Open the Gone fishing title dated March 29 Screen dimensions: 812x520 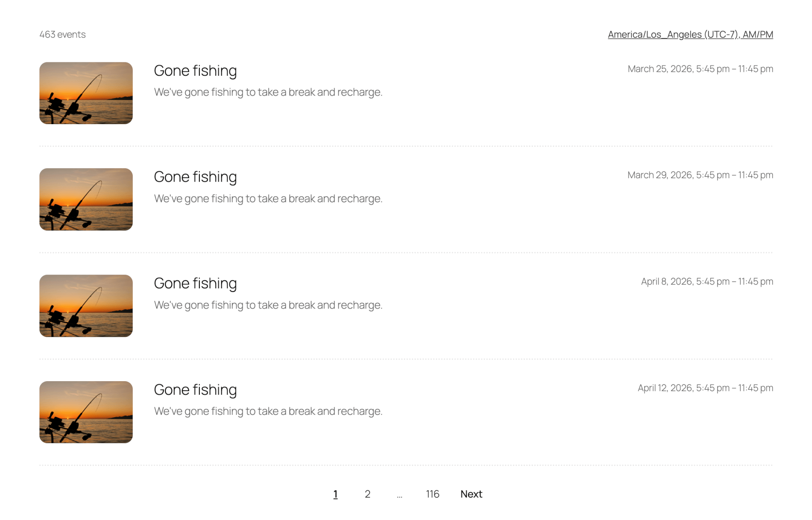(x=195, y=177)
